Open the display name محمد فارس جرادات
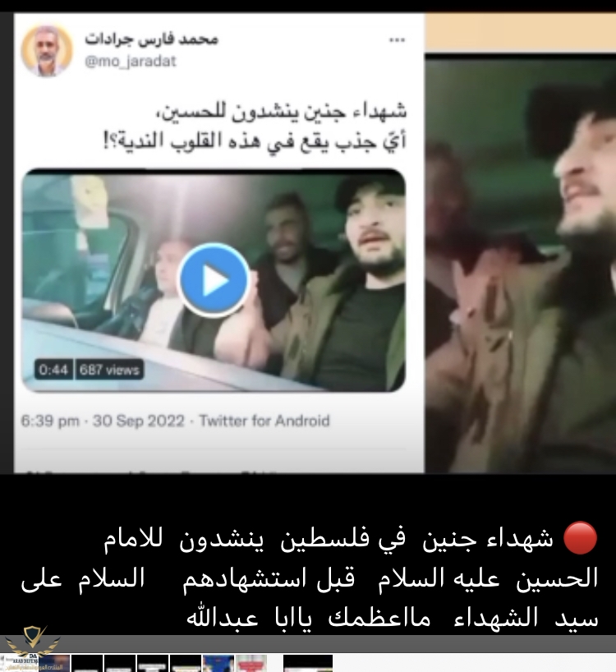 click(152, 39)
